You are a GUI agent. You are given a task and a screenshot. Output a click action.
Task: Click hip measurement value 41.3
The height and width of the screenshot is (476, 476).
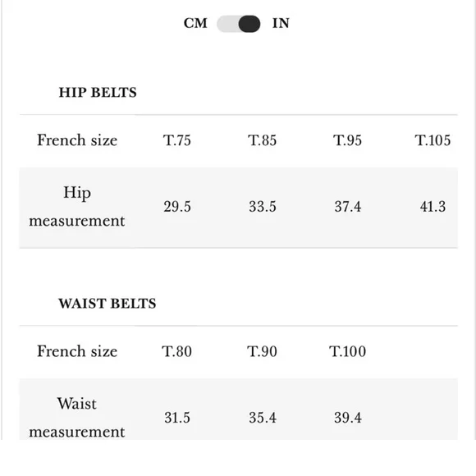click(x=433, y=207)
